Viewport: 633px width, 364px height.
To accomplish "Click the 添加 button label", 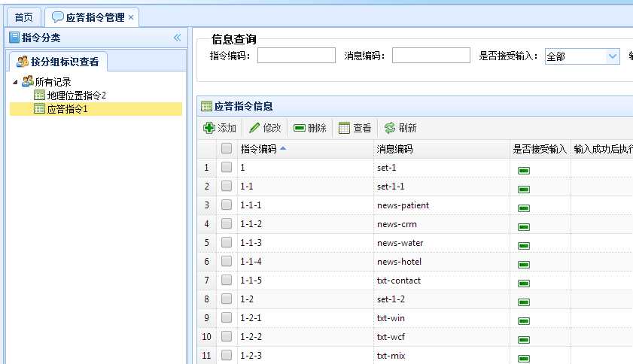I will click(x=227, y=128).
